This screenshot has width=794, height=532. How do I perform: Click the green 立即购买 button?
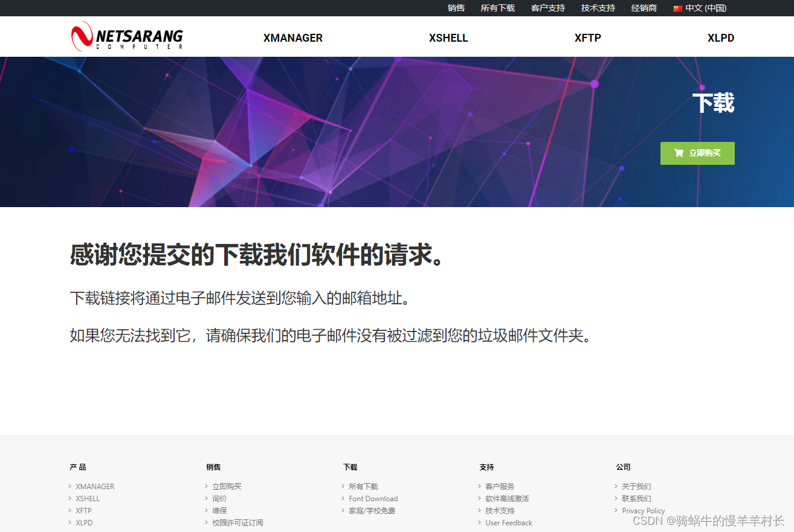(697, 153)
